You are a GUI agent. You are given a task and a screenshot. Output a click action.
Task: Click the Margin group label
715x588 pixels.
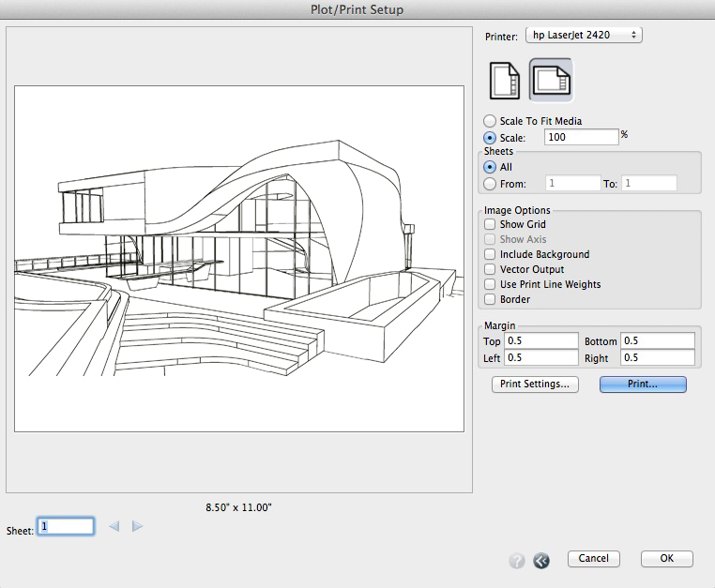click(x=500, y=325)
